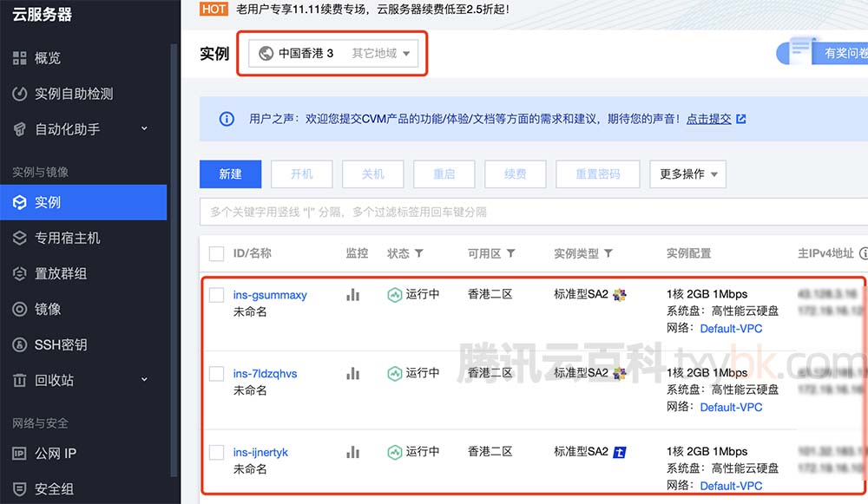This screenshot has width=868, height=504.
Task: Click the keyword filter search field
Action: (x=534, y=212)
